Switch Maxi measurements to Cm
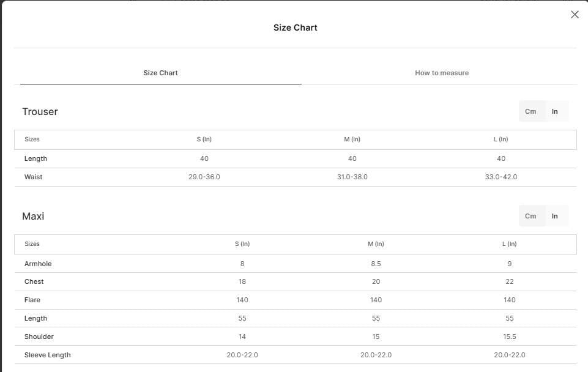Viewport: 588px width, 372px height. 530,216
